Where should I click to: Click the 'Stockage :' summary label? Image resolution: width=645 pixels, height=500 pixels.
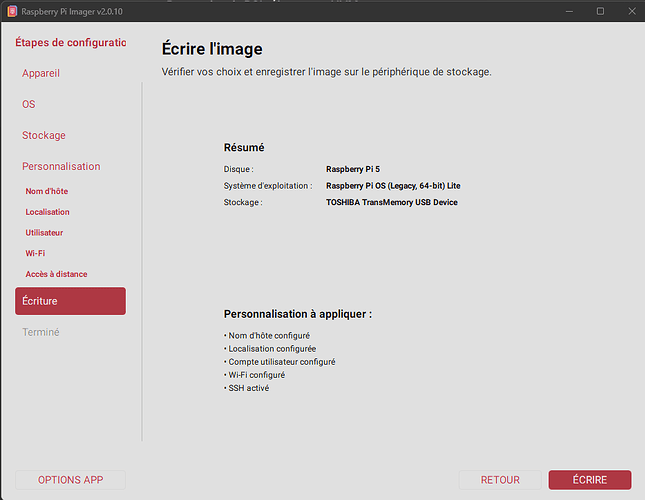(x=243, y=202)
